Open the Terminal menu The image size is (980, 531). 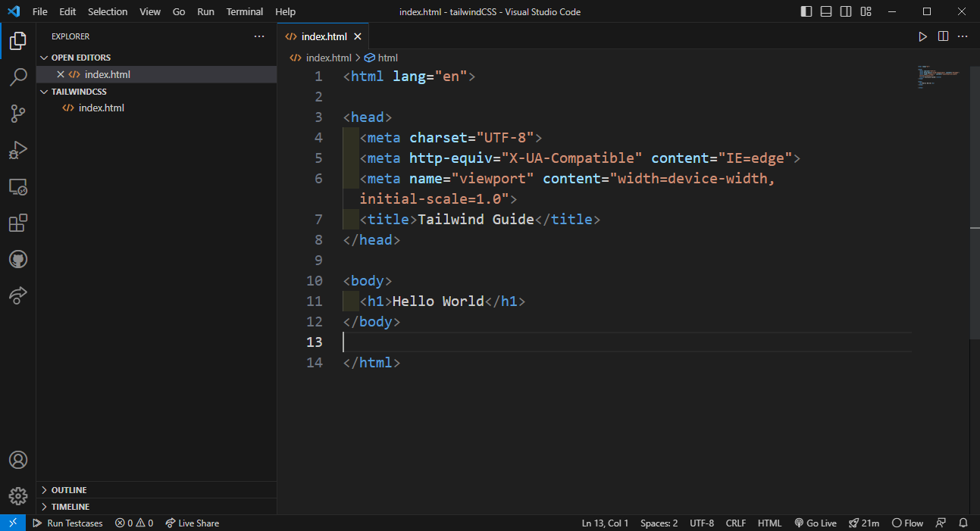pos(245,11)
